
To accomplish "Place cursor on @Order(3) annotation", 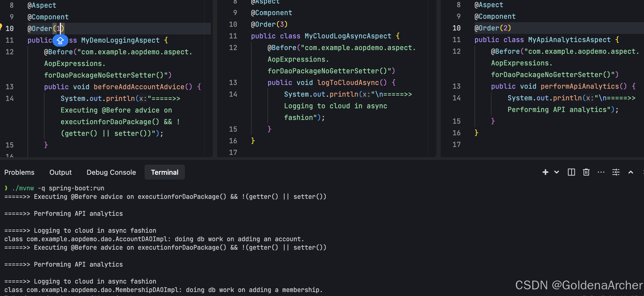I will (x=269, y=24).
